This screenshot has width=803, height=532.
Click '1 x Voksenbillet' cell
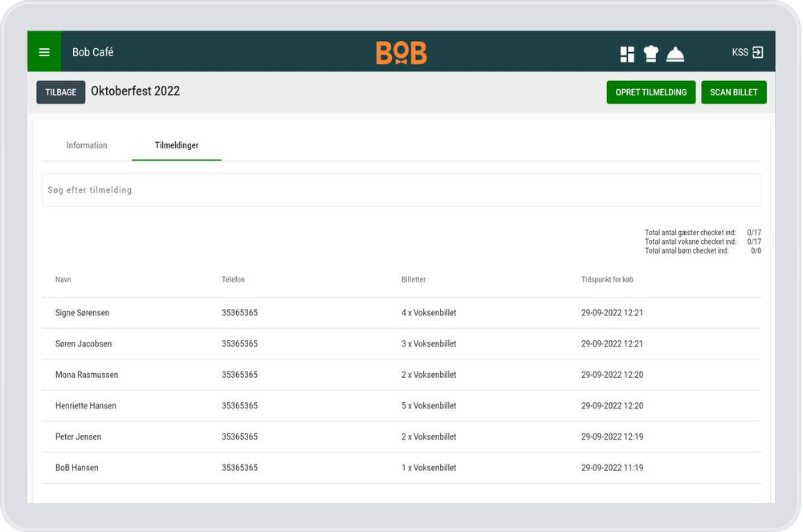tap(429, 468)
